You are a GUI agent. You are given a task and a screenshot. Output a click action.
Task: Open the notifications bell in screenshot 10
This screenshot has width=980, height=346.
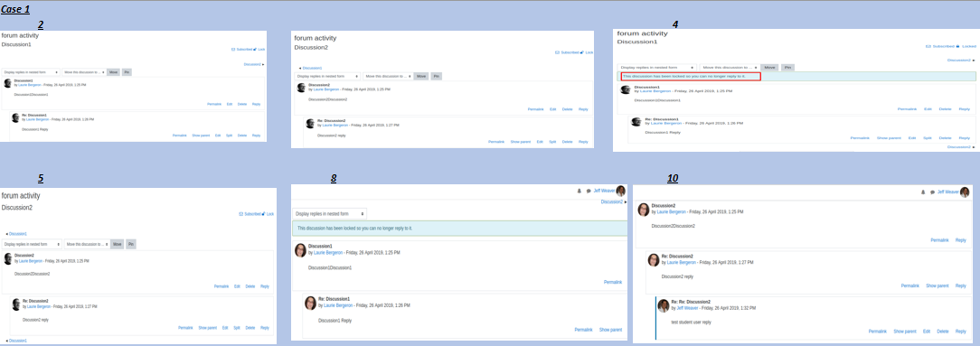click(923, 192)
